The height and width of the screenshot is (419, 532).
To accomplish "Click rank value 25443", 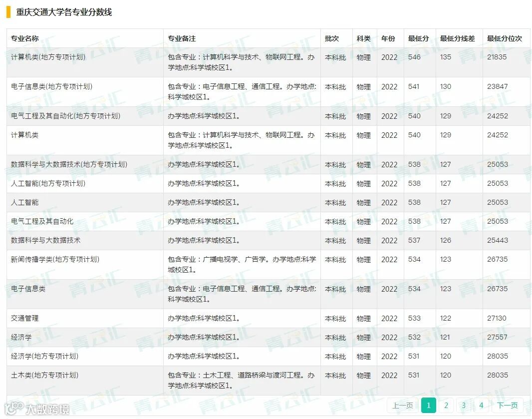I will 498,240.
